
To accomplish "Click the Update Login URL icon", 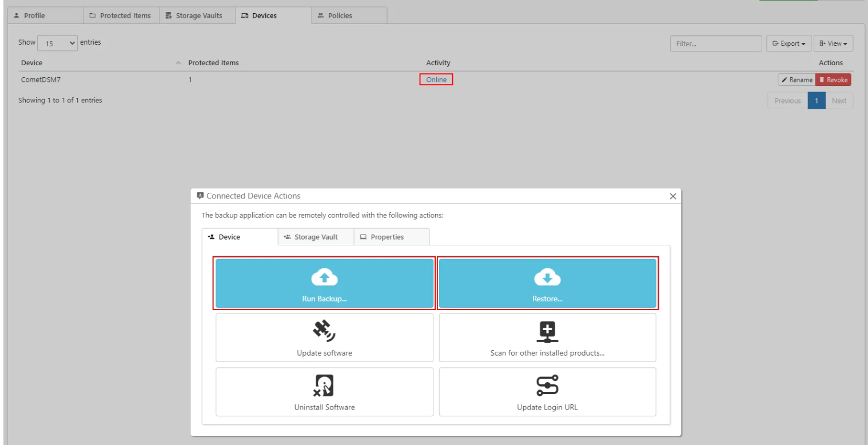I will 547,385.
